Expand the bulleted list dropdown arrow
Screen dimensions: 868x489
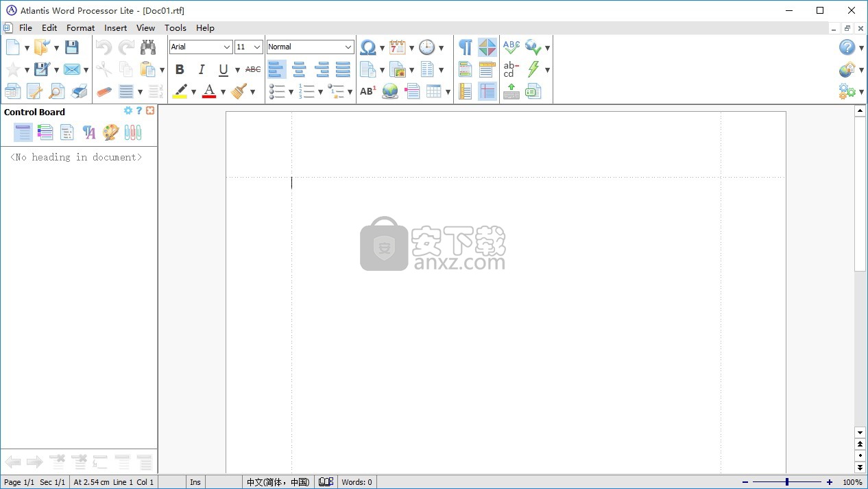(291, 92)
